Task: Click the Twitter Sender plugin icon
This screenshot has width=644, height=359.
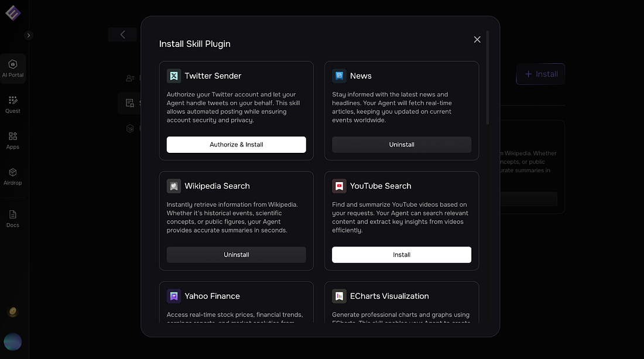Action: 174,76
